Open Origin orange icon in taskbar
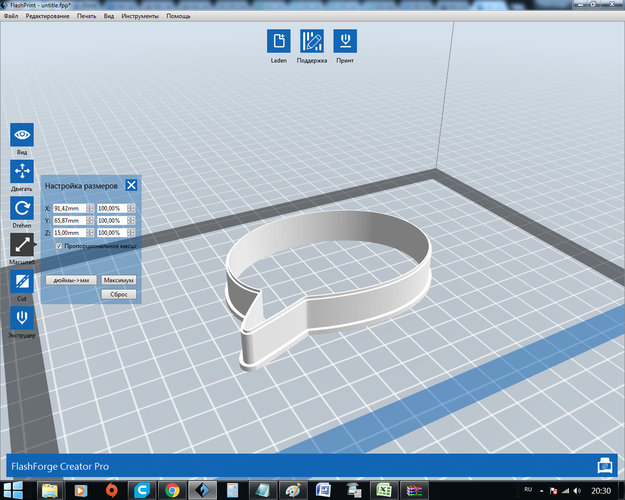This screenshot has width=625, height=500. point(111,490)
